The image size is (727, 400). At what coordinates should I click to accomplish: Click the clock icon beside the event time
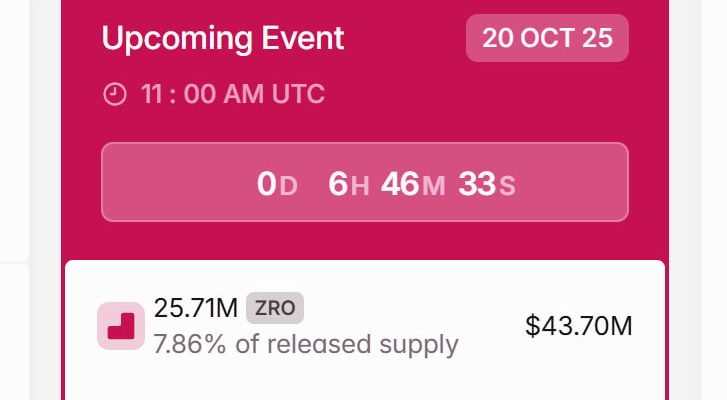115,95
